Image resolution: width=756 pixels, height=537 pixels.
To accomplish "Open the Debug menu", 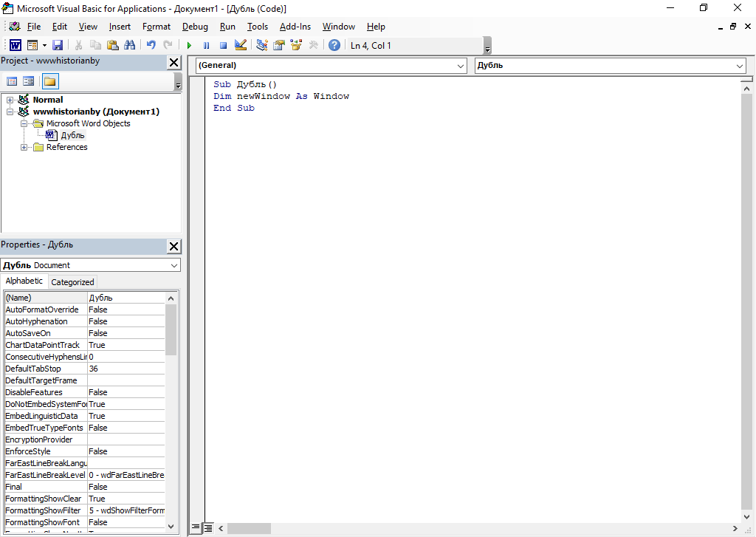I will pyautogui.click(x=195, y=27).
